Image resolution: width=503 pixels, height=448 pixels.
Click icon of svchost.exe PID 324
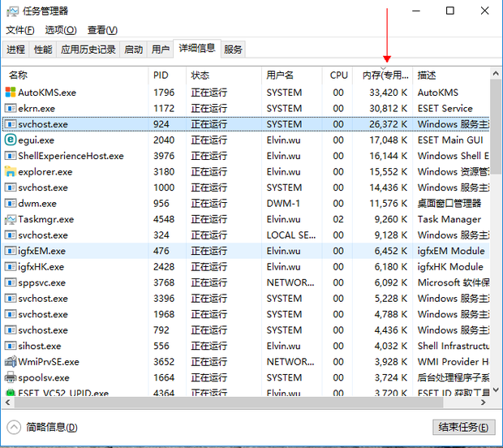[x=11, y=235]
